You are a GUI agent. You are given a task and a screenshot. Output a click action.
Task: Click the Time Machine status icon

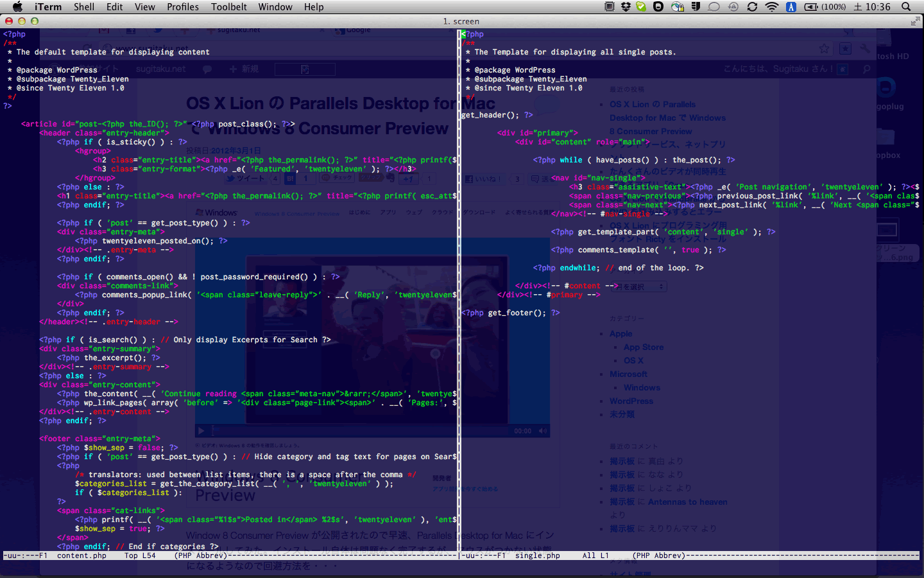click(x=733, y=7)
